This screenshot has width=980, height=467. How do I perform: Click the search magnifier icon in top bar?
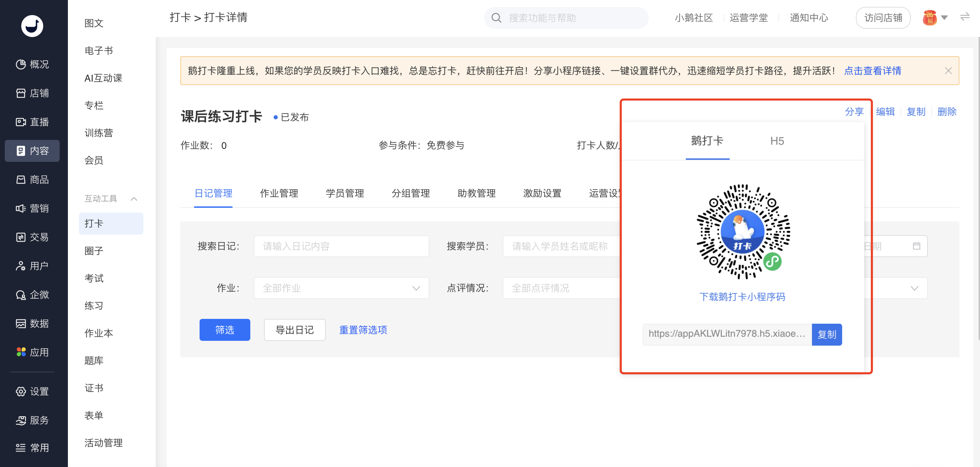coord(496,18)
